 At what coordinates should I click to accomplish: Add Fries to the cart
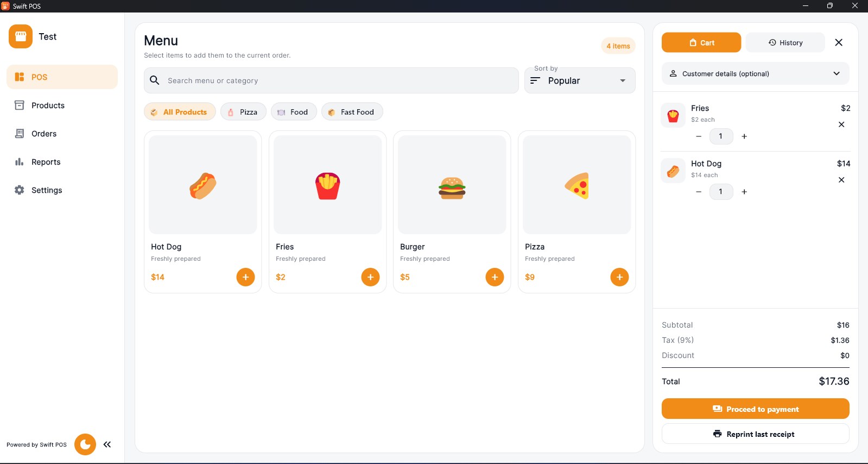click(x=370, y=277)
